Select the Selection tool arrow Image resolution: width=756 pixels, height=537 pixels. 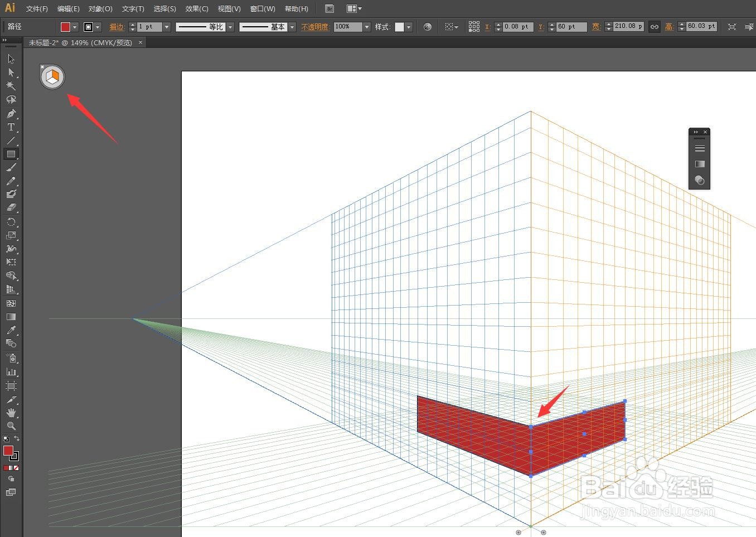pos(11,59)
